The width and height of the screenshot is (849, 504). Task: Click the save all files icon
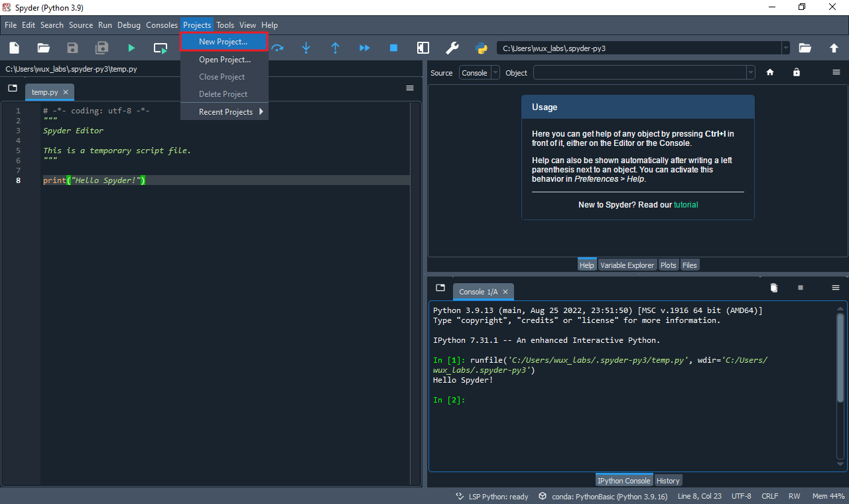pos(101,48)
